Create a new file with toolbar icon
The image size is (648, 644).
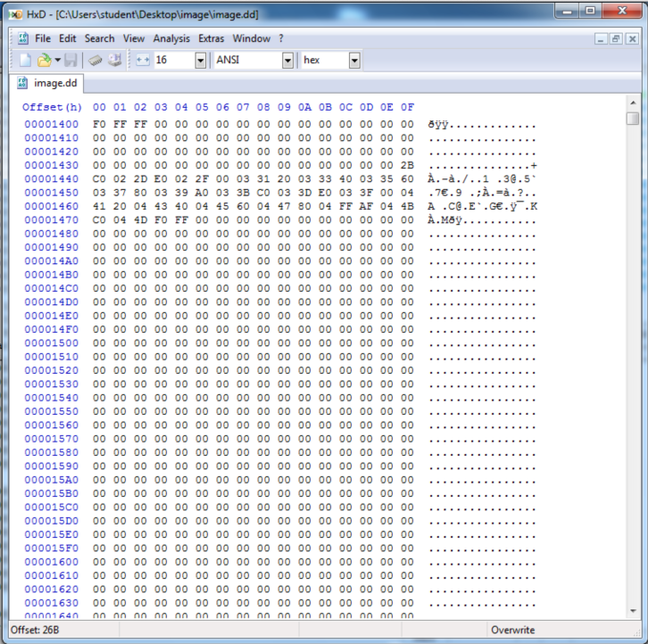pos(25,61)
